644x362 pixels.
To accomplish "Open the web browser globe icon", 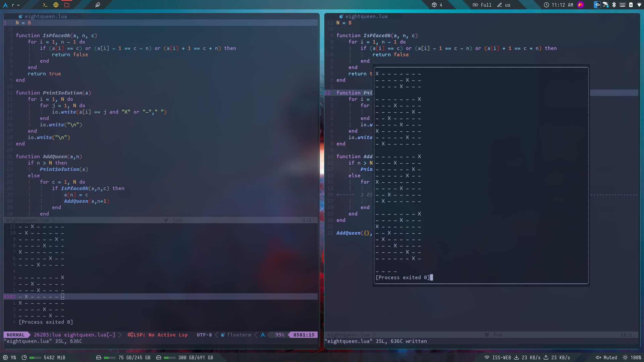I will click(x=56, y=5).
